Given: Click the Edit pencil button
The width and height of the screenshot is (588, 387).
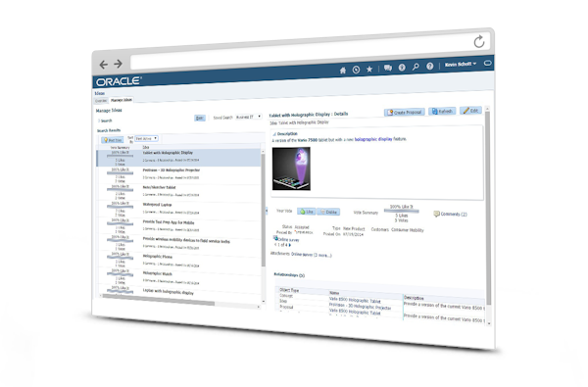Looking at the screenshot, I should point(470,111).
